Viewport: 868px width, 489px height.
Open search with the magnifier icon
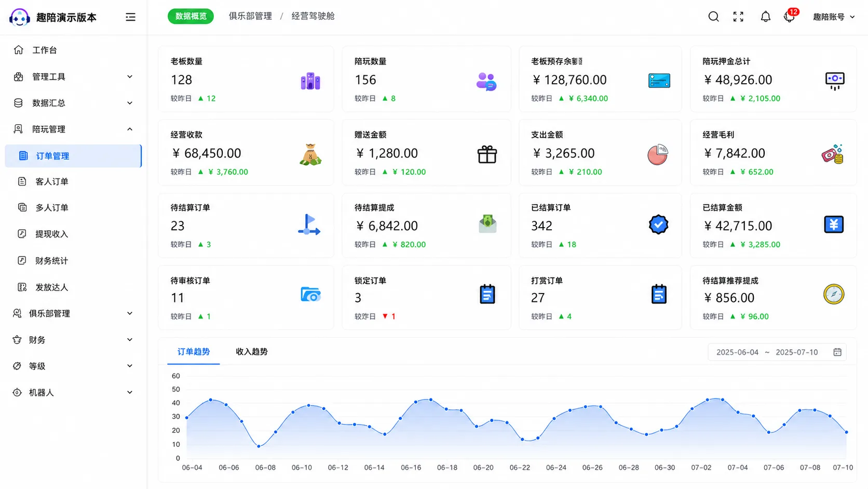(714, 17)
